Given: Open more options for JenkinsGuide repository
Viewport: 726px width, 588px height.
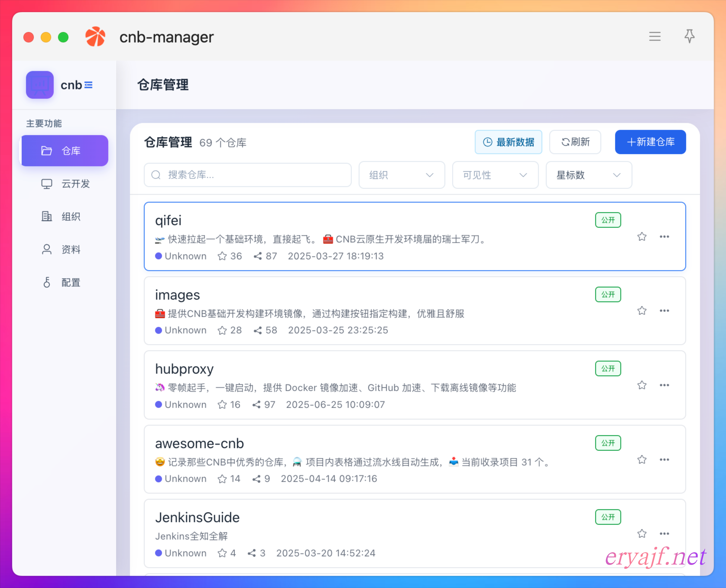Looking at the screenshot, I should coord(664,534).
